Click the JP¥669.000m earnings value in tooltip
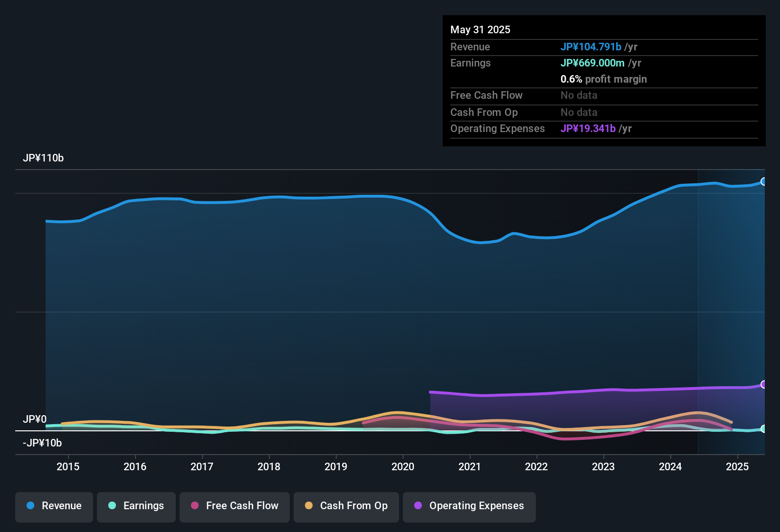 592,63
